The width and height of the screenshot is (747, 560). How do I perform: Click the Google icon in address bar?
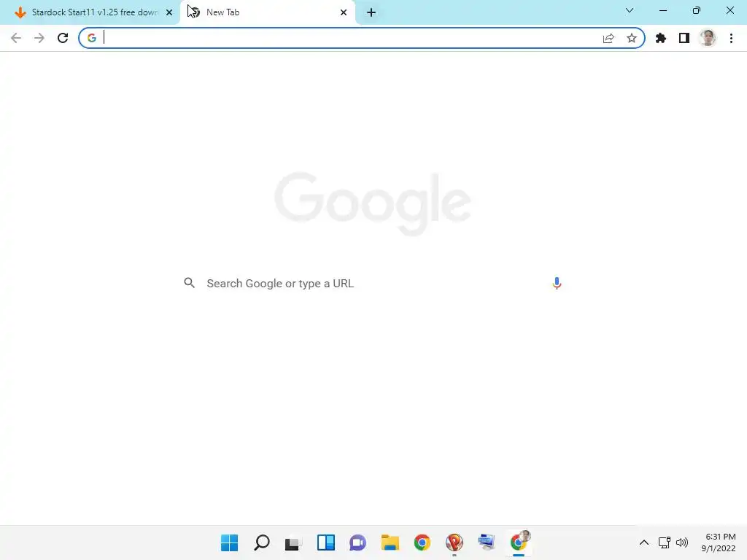tap(92, 38)
